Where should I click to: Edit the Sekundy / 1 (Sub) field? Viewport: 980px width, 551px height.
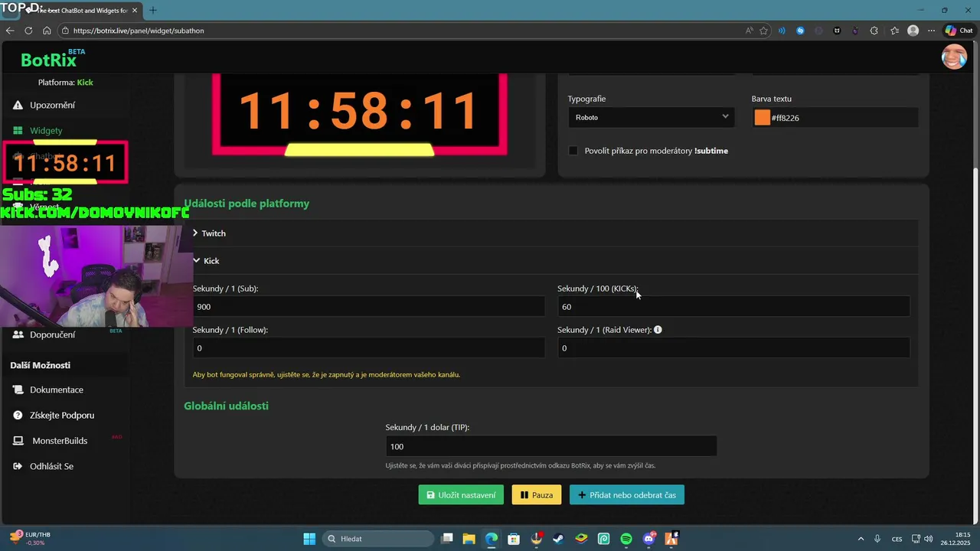[369, 306]
